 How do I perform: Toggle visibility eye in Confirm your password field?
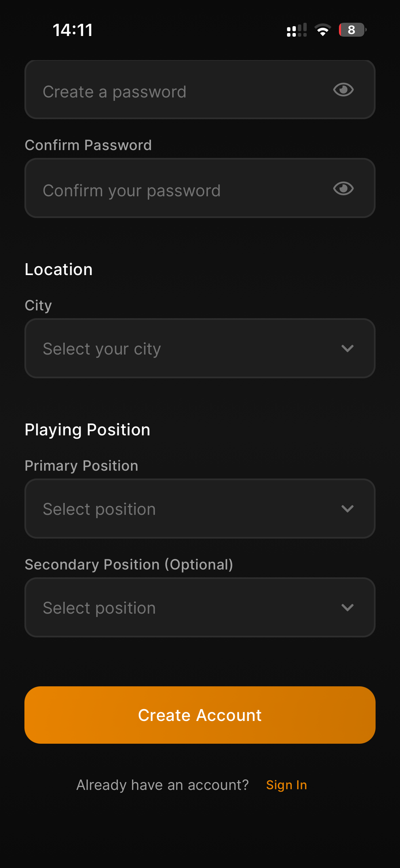pyautogui.click(x=343, y=188)
